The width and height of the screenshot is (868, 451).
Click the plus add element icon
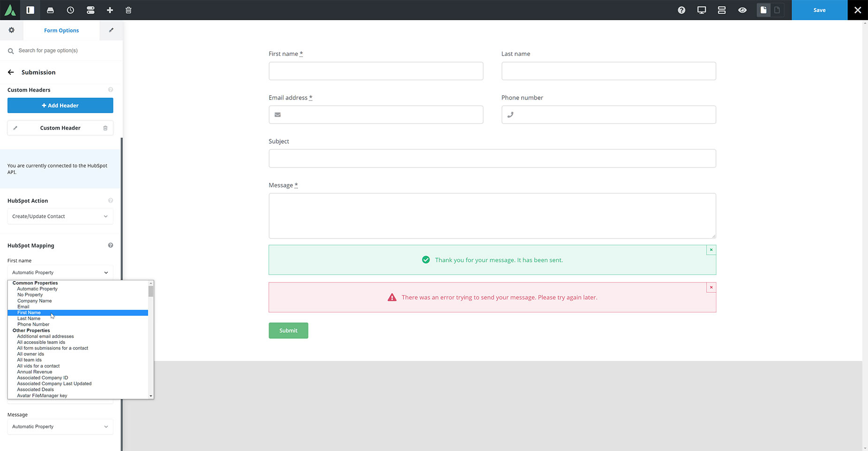click(x=110, y=10)
